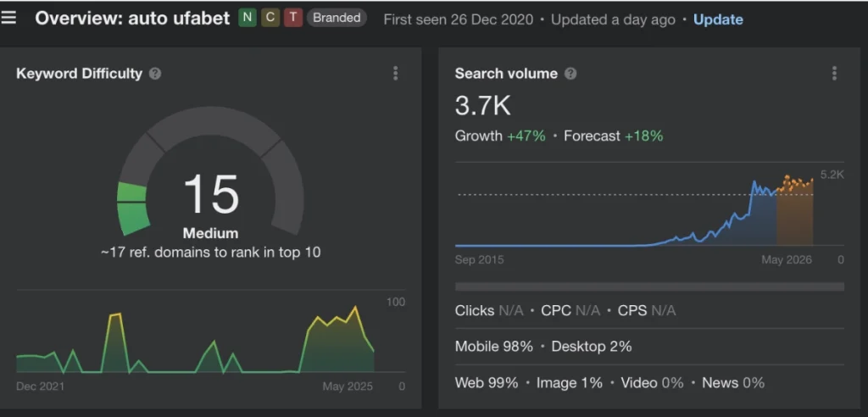The image size is (868, 417).
Task: Click the Forecast +18% value
Action: tap(643, 136)
